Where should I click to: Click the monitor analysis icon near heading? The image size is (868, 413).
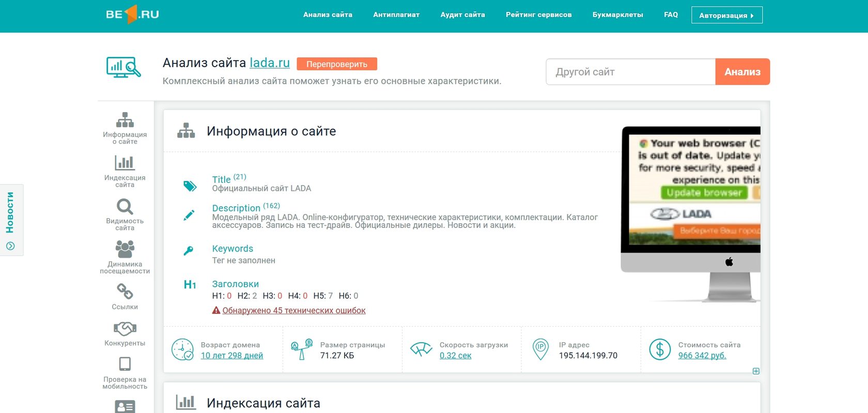(123, 68)
